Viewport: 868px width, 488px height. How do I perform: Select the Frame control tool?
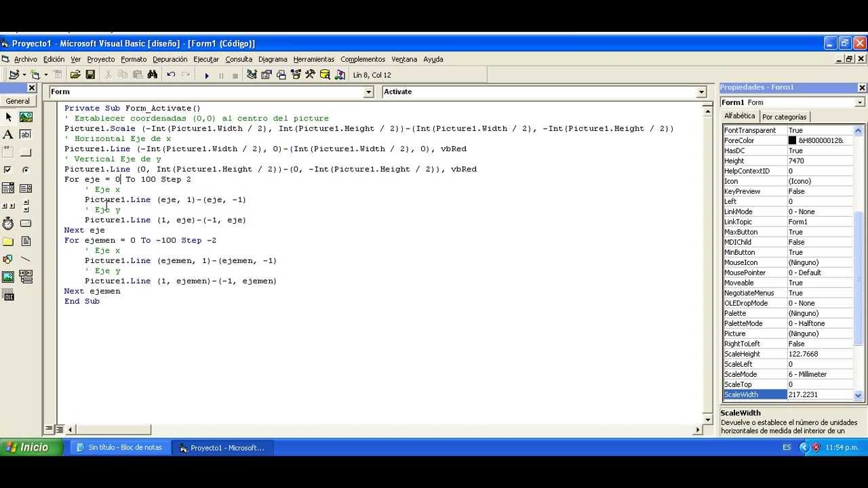[8, 152]
